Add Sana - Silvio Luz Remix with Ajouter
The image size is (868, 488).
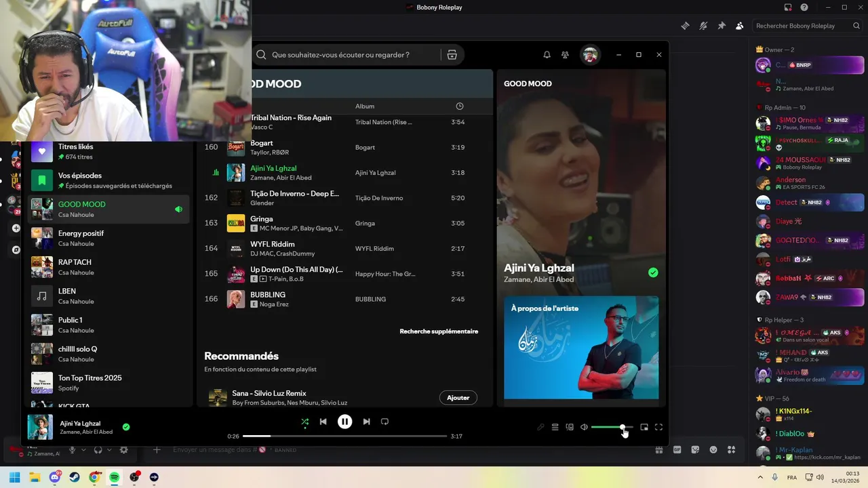pos(458,398)
